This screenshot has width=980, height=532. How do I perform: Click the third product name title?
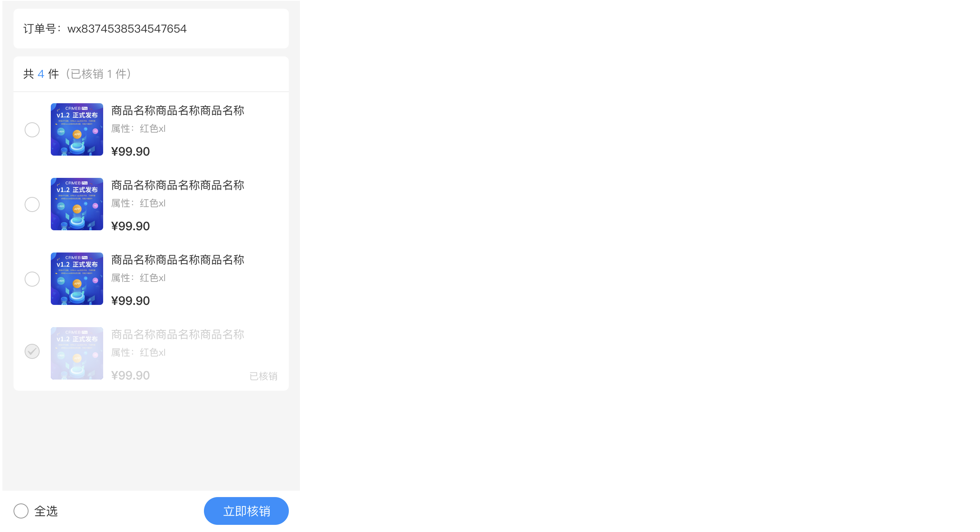[x=178, y=260]
